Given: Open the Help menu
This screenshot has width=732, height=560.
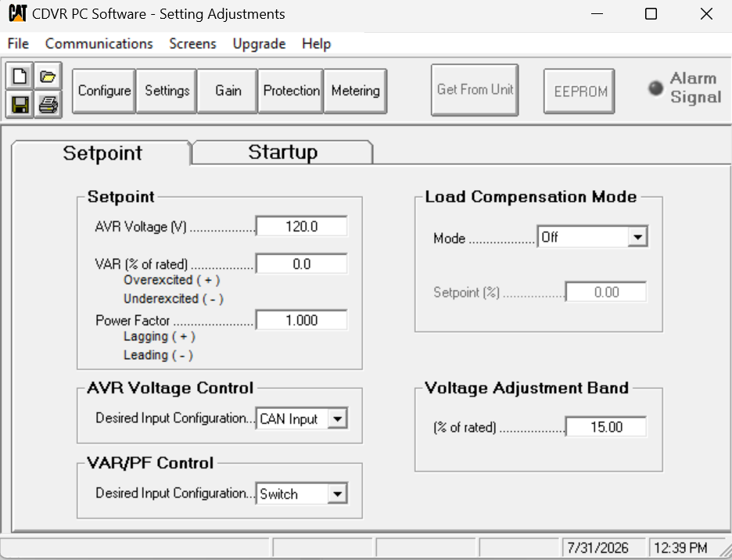Looking at the screenshot, I should coord(317,44).
